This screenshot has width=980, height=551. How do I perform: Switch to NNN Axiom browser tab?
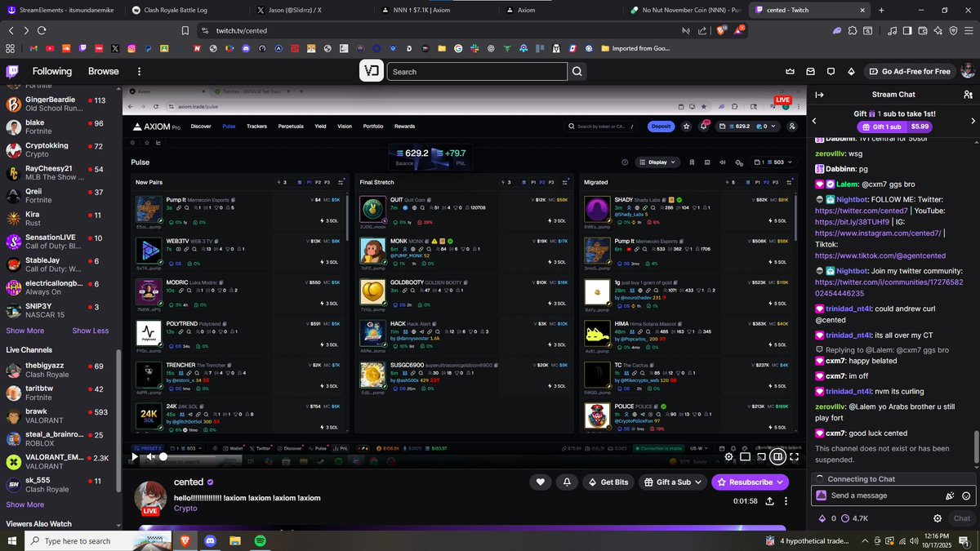(439, 10)
